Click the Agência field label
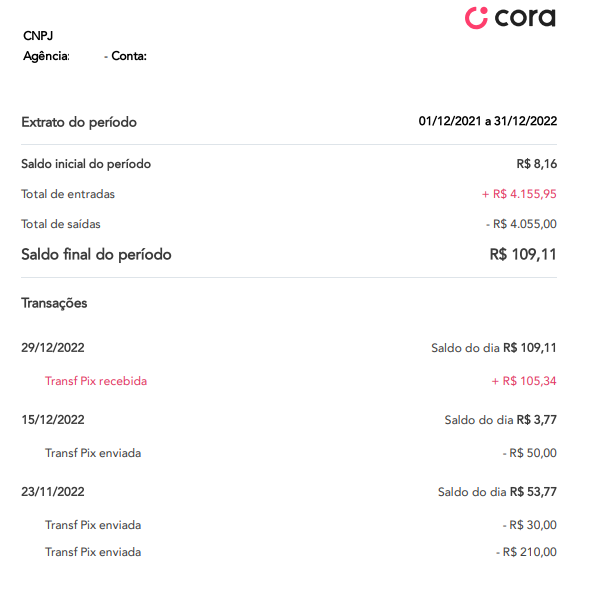612x592 pixels. (46, 56)
